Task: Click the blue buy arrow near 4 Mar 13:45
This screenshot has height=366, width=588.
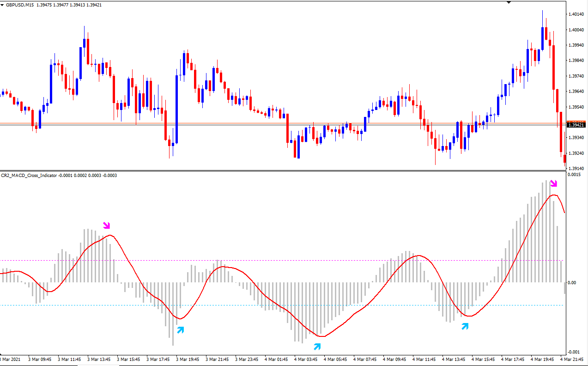Action: click(x=465, y=326)
